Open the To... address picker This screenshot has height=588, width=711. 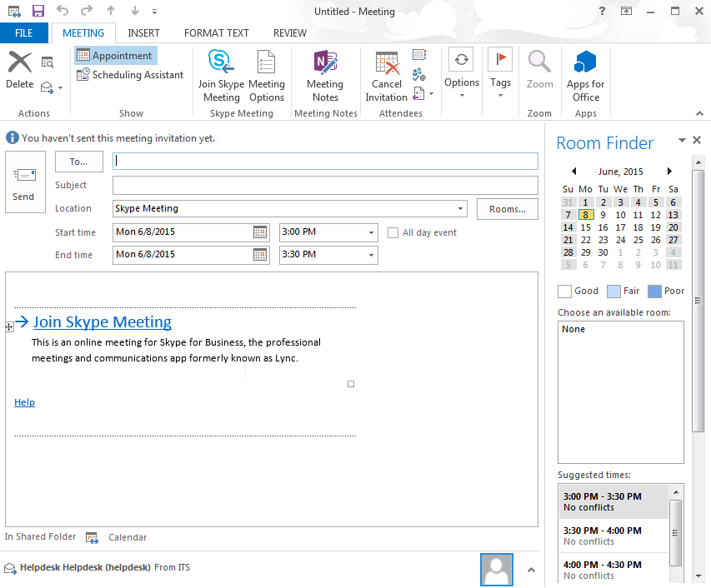tap(79, 162)
